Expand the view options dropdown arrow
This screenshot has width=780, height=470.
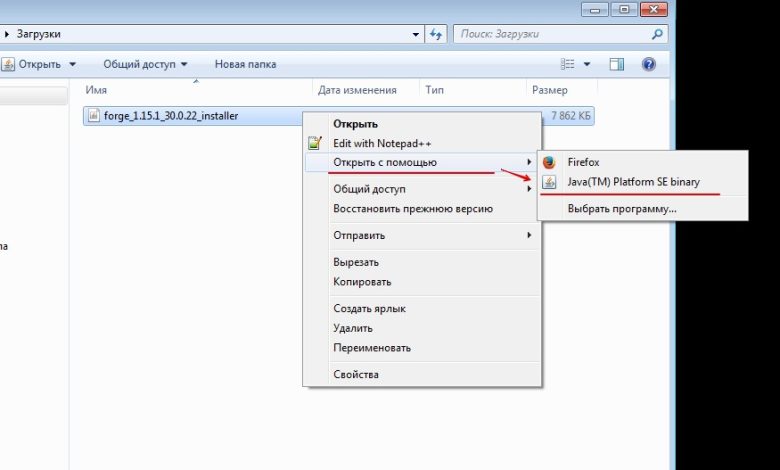pos(586,64)
